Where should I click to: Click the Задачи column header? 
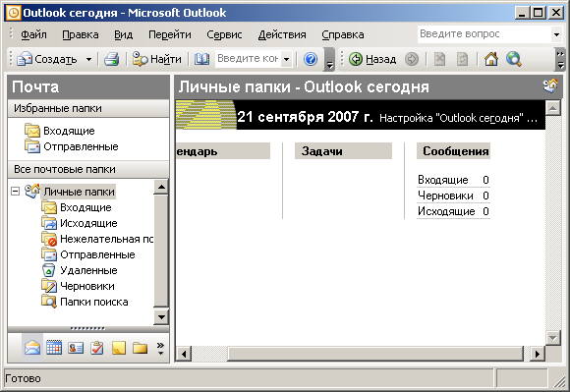(x=343, y=150)
